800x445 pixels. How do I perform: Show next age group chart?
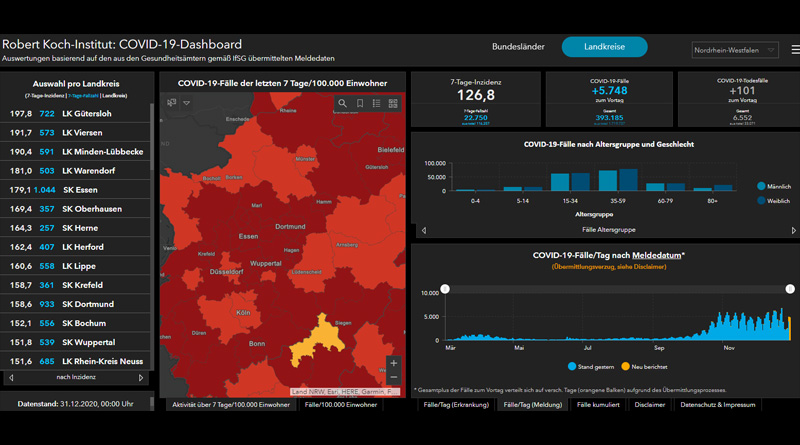[x=793, y=231]
